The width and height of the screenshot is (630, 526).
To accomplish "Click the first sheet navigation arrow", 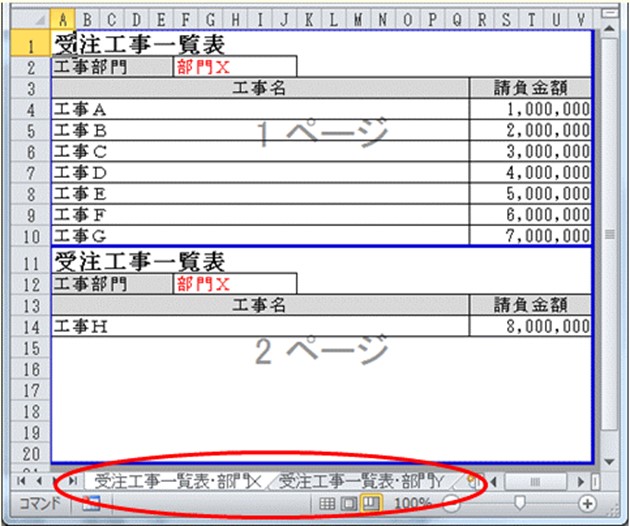I will pyautogui.click(x=22, y=482).
